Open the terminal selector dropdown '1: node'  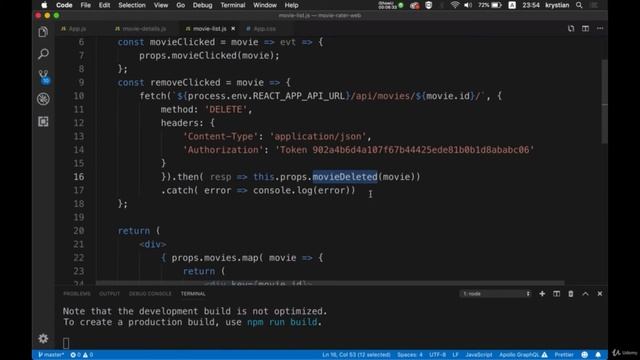point(496,293)
